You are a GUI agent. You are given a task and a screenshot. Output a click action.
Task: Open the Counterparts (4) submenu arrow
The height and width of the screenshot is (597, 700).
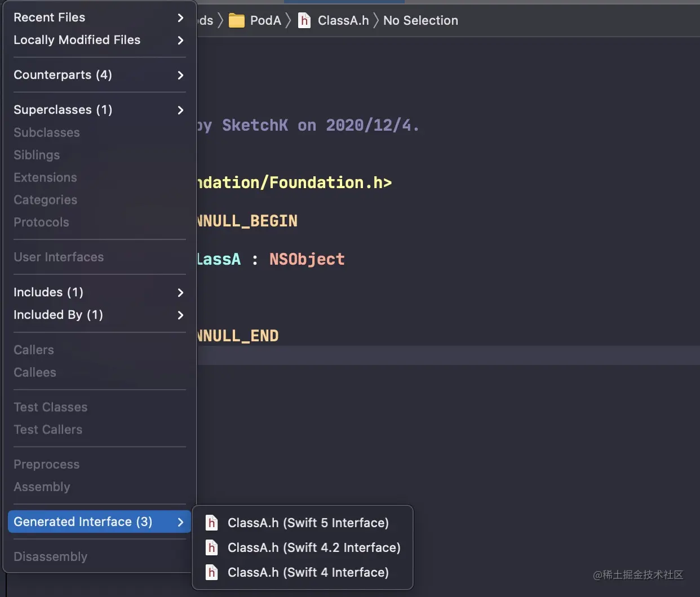pos(180,75)
